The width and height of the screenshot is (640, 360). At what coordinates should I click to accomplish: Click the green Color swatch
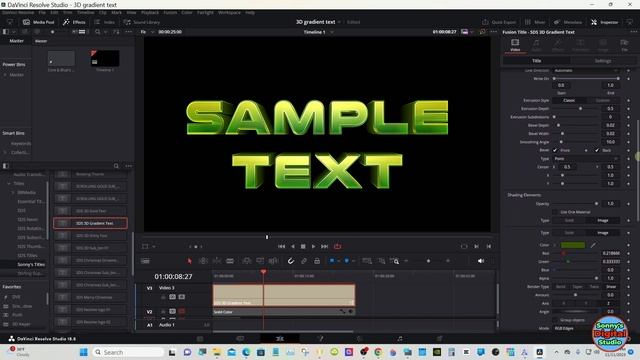point(573,245)
